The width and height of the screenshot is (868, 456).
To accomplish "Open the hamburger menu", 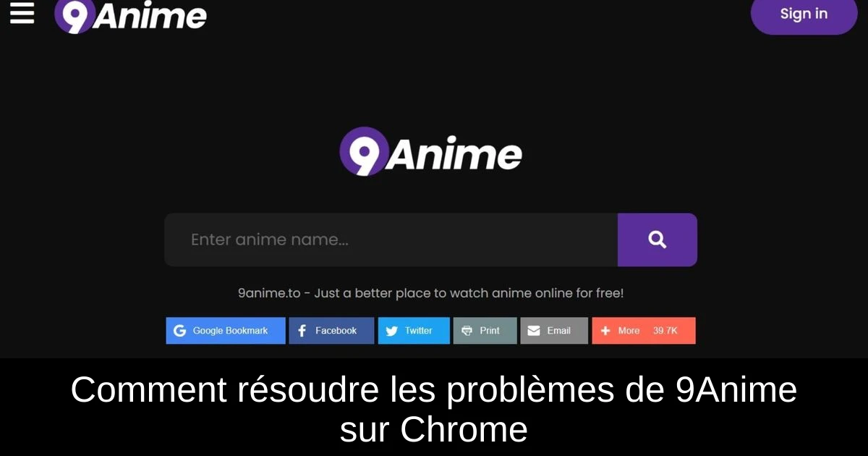I will [x=22, y=13].
